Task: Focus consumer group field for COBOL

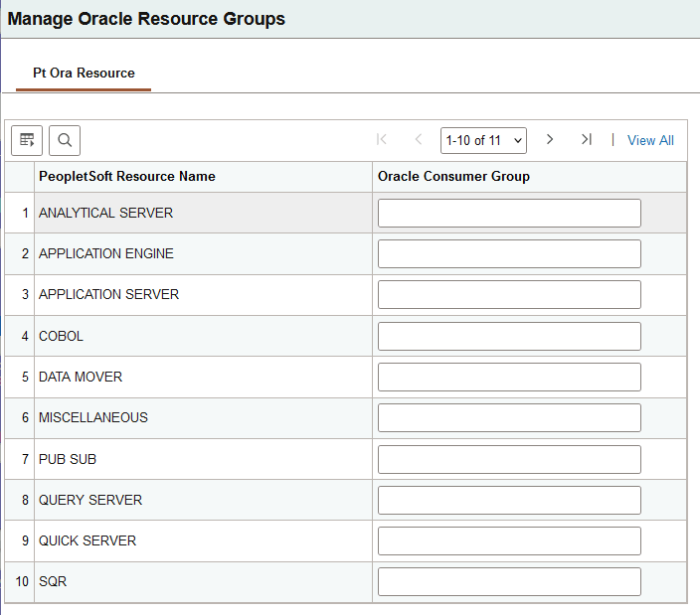Action: [509, 336]
